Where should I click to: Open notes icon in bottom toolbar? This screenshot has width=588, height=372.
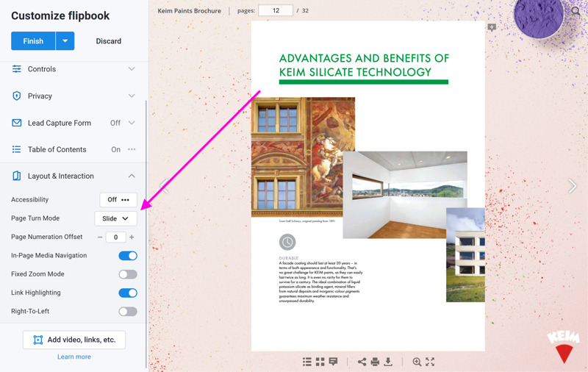click(333, 362)
